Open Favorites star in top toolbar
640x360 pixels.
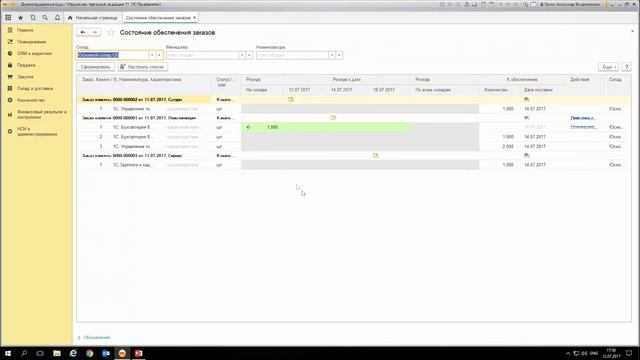20,18
